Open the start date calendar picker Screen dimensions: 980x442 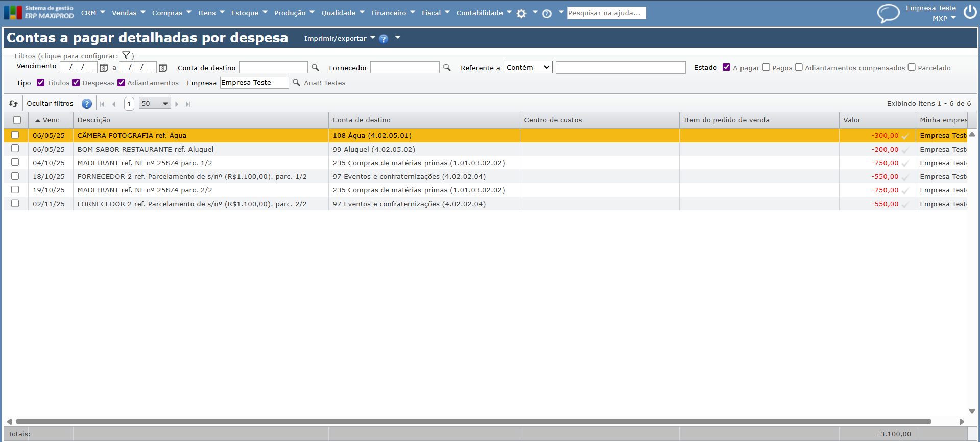click(x=104, y=68)
